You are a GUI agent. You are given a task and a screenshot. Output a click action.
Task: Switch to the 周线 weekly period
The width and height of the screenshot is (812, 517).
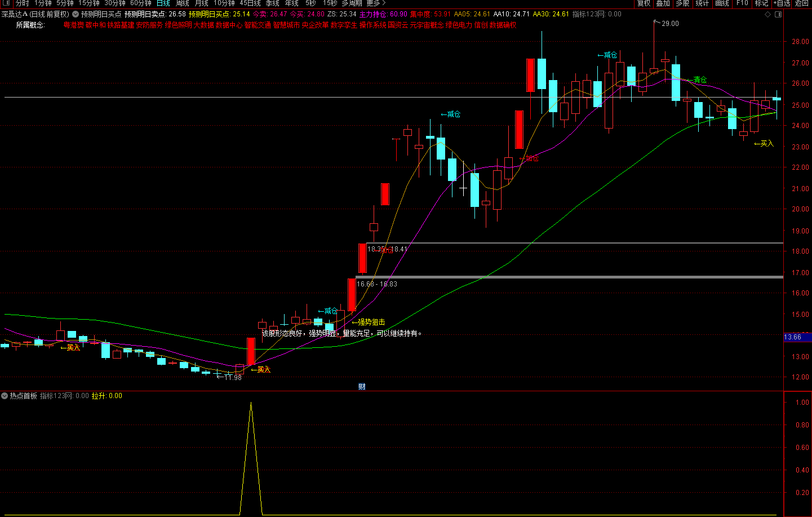pos(183,3)
